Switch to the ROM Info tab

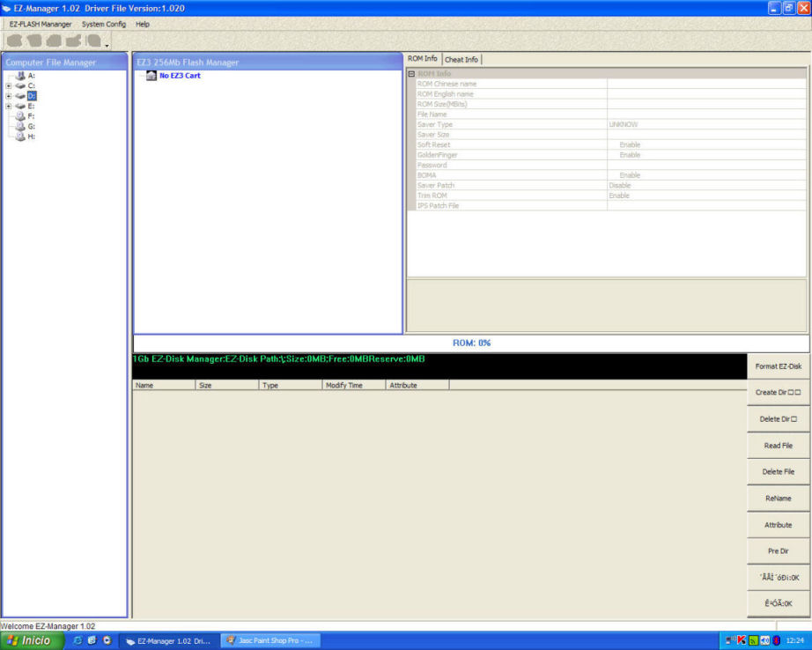point(423,59)
